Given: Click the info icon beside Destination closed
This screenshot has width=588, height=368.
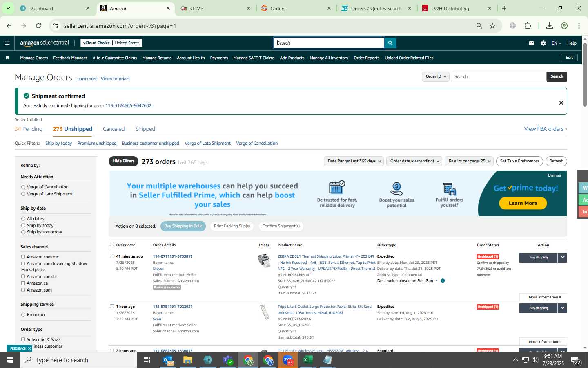Looking at the screenshot, I should click(443, 280).
